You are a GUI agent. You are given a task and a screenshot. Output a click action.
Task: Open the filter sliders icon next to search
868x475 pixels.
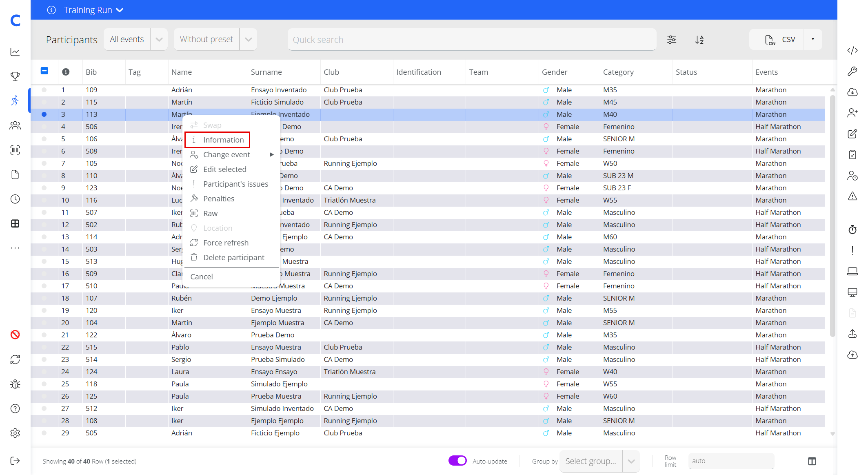click(x=672, y=40)
